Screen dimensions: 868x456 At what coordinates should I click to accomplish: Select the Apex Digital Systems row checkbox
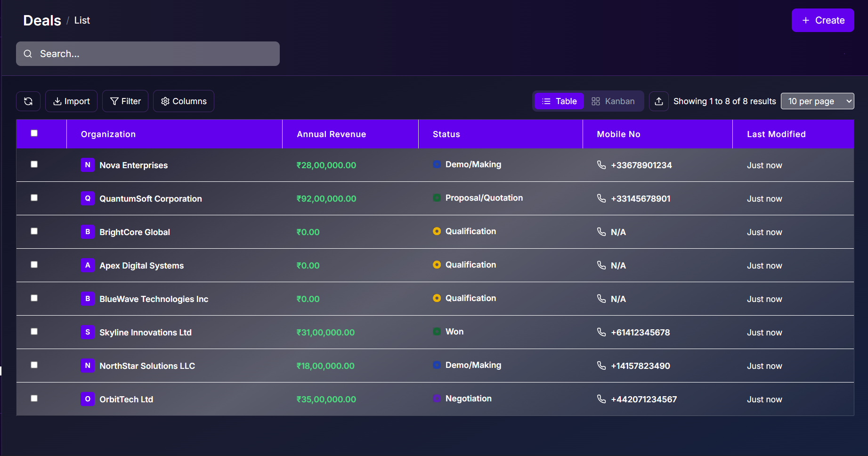(34, 265)
